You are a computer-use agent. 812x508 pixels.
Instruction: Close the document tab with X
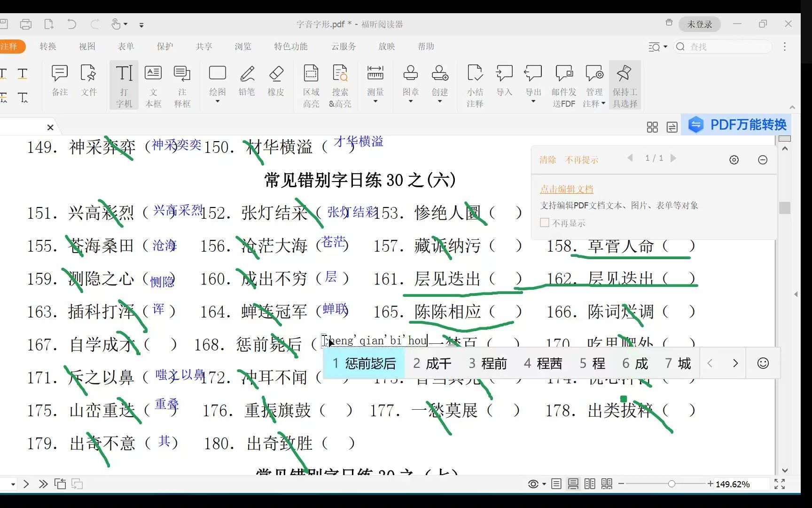coord(50,127)
